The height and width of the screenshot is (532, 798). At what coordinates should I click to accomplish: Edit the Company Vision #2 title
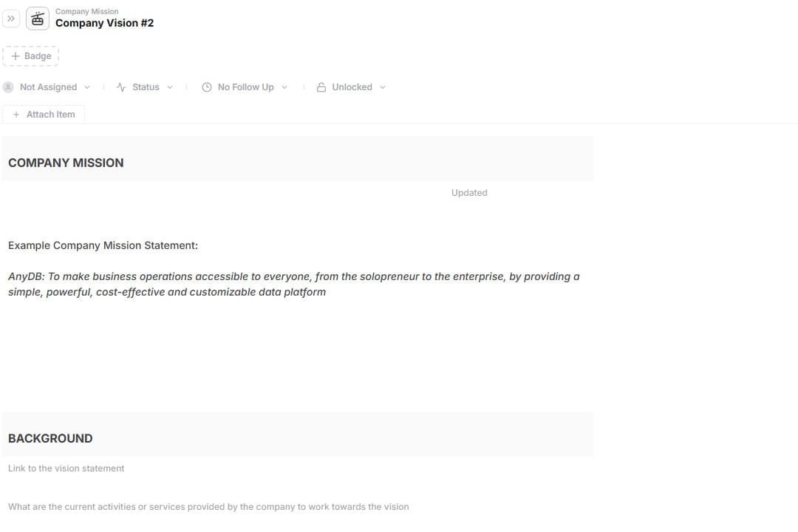coord(104,23)
